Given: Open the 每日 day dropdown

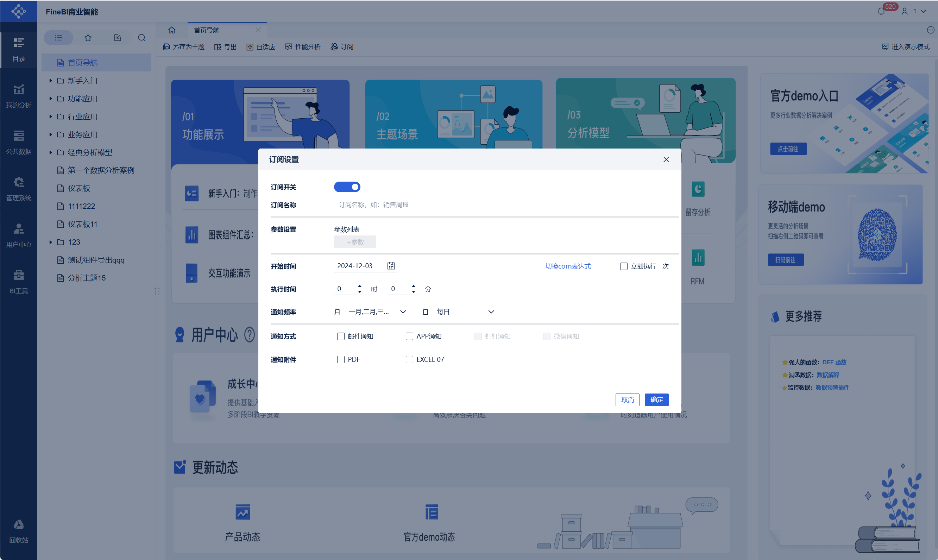Looking at the screenshot, I should [465, 312].
